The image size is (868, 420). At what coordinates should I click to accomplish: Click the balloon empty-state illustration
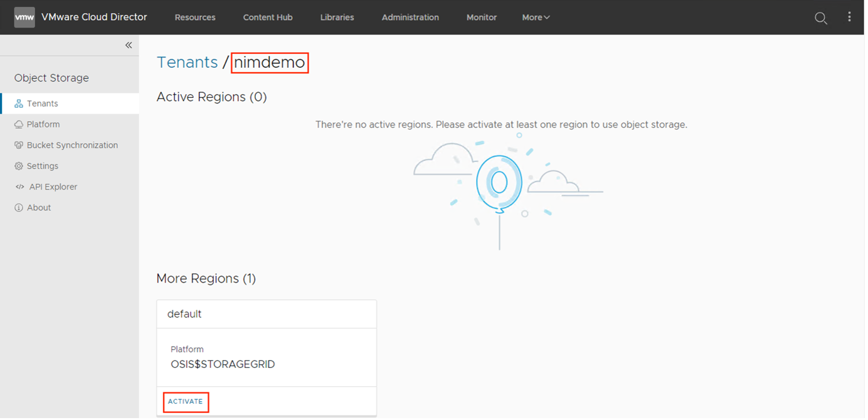[x=508, y=191]
